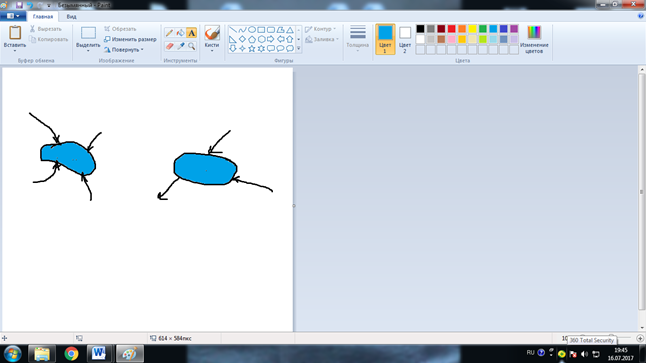Image resolution: width=647 pixels, height=364 pixels.
Task: Select the Up arrow shape
Action: 290,39
